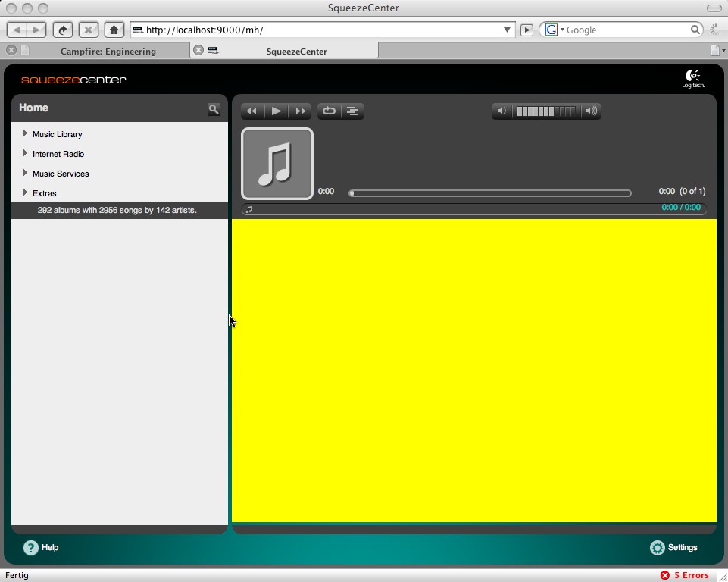Viewport: 728px width, 582px height.
Task: Click the volume down speaker icon
Action: pos(501,111)
